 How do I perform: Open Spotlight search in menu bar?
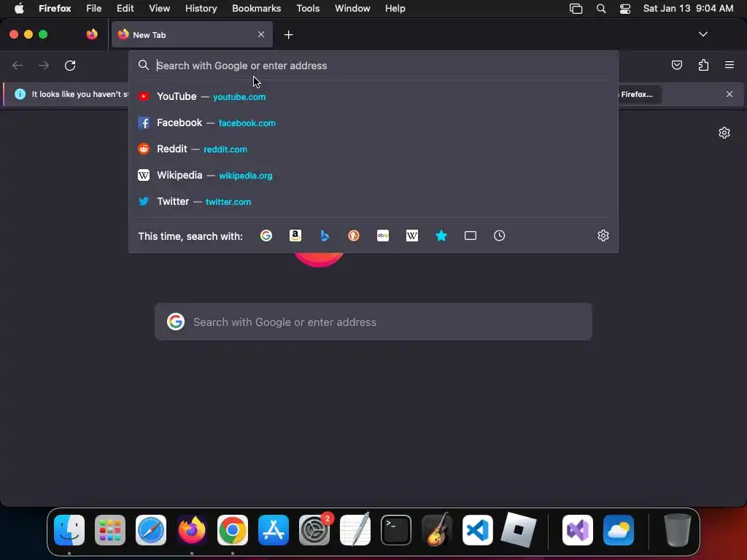pyautogui.click(x=601, y=9)
